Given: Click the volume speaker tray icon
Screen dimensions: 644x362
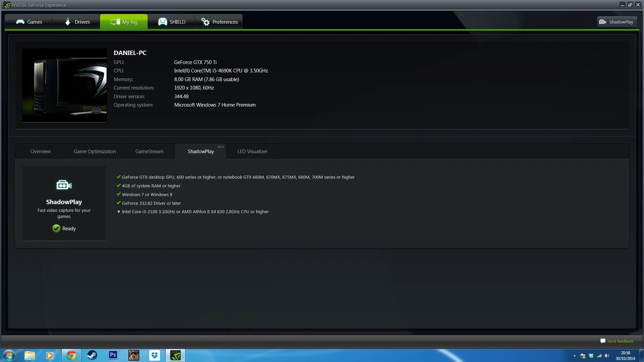Looking at the screenshot, I should click(x=607, y=356).
